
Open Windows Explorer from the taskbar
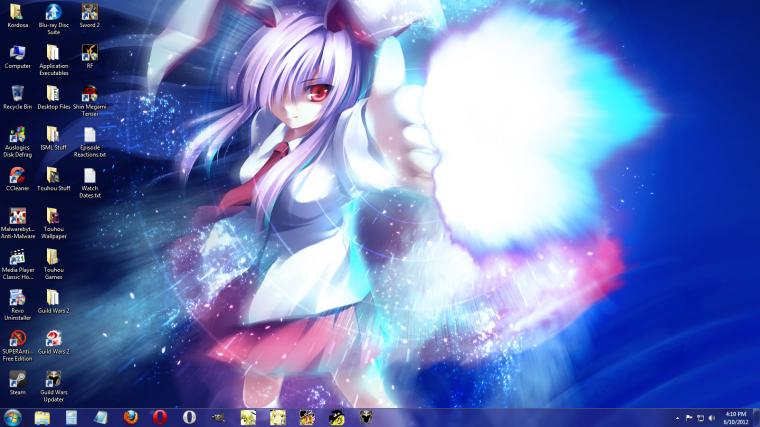click(42, 417)
